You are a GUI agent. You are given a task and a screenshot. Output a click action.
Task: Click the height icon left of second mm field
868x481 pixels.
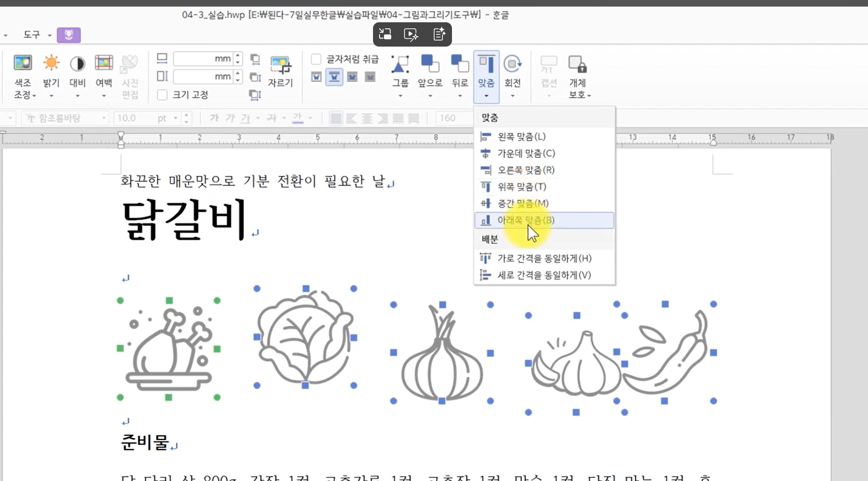click(x=162, y=76)
